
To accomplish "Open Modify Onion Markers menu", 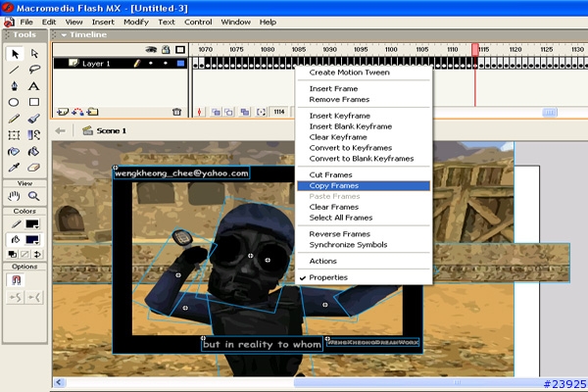I will [261, 112].
